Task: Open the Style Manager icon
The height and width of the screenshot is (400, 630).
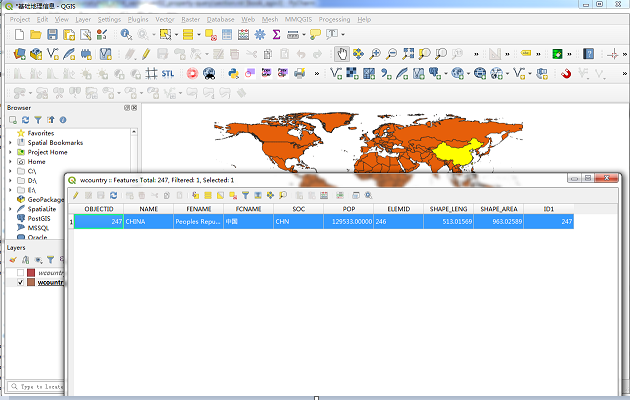Action: pos(102,35)
